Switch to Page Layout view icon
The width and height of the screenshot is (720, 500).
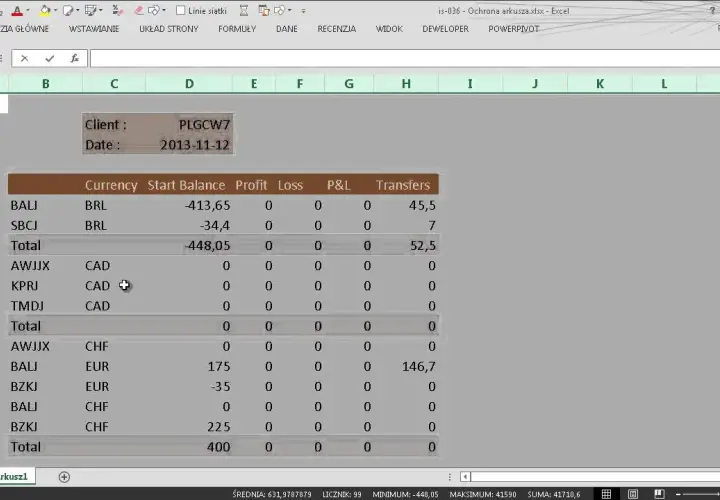tap(633, 494)
